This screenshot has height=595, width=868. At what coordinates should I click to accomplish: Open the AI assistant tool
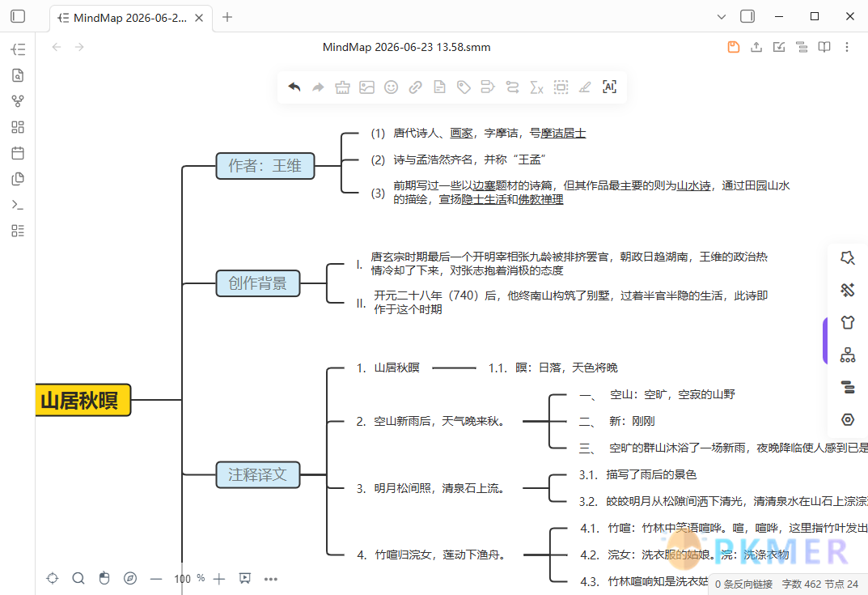pyautogui.click(x=609, y=87)
